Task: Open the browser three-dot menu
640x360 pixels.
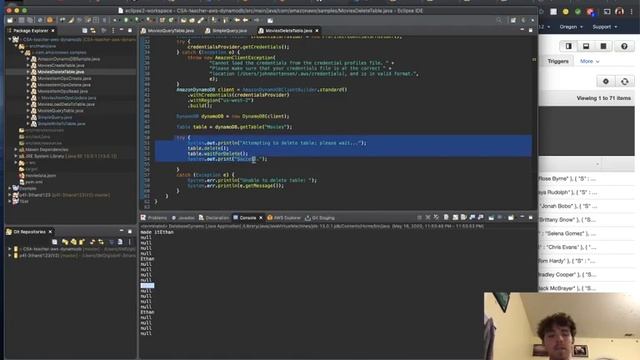Action: coord(631,11)
